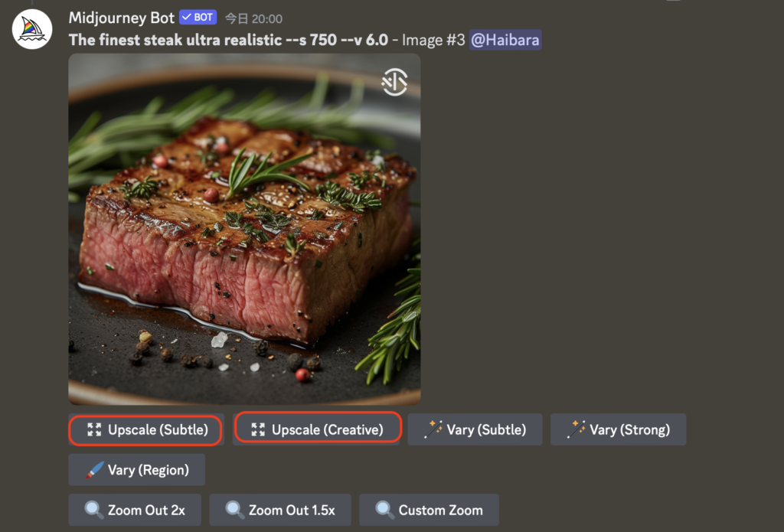Click the expand-arrows icon on Upscale (Creative)
The height and width of the screenshot is (532, 784).
(258, 429)
